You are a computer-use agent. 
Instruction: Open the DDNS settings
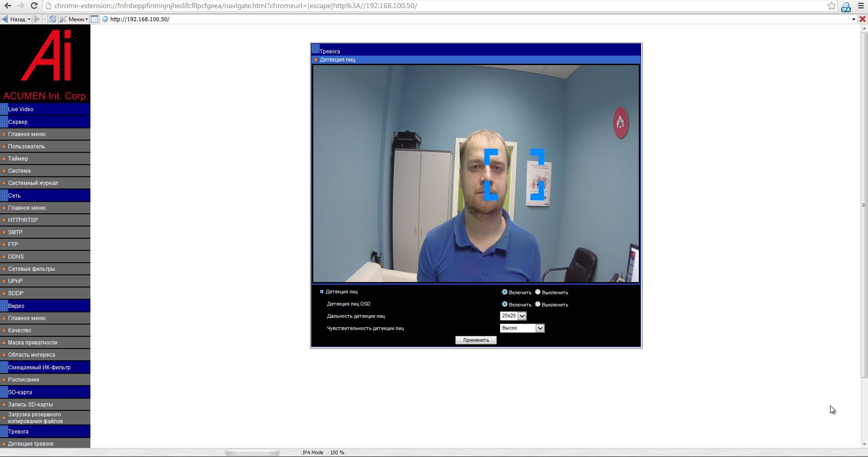(x=45, y=257)
